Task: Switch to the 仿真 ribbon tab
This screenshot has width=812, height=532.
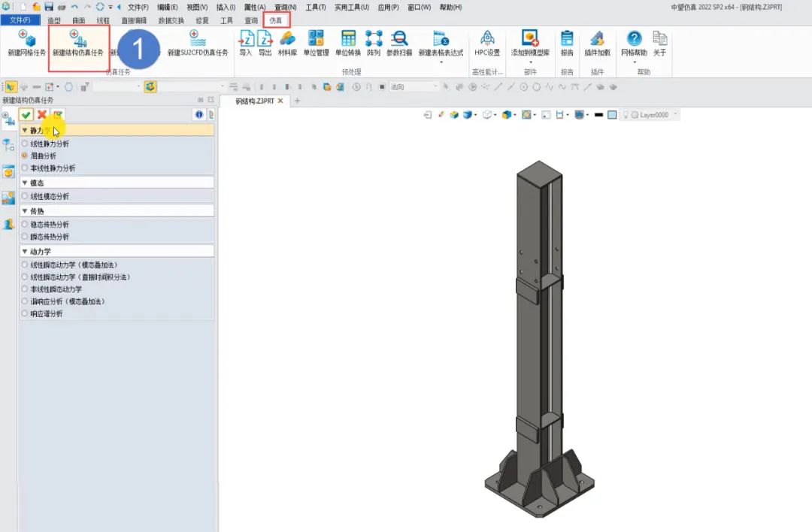Action: tap(276, 20)
